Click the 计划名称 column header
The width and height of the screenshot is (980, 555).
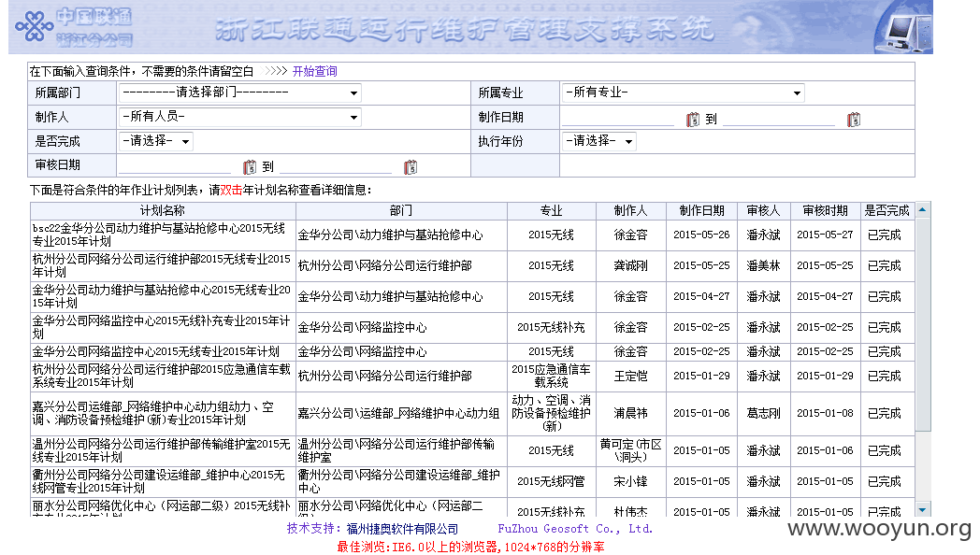point(163,211)
